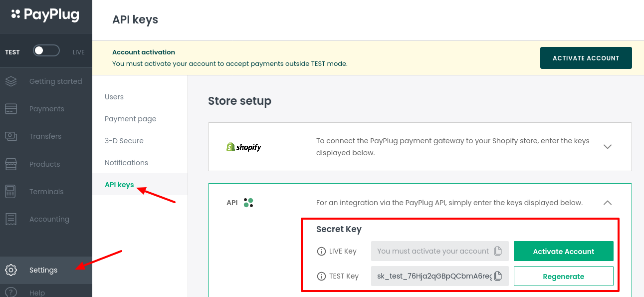Select the Payments icon in the sidebar
The image size is (644, 297).
click(x=11, y=108)
